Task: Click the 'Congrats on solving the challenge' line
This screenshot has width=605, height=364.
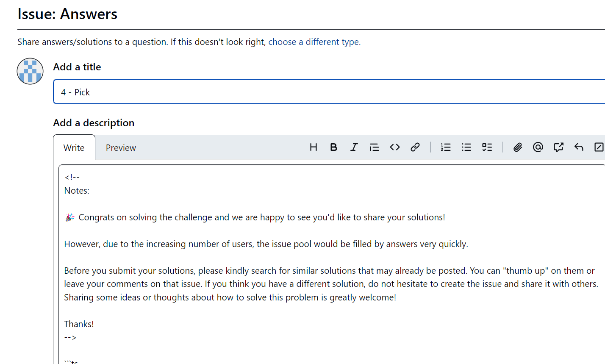Action: tap(255, 217)
